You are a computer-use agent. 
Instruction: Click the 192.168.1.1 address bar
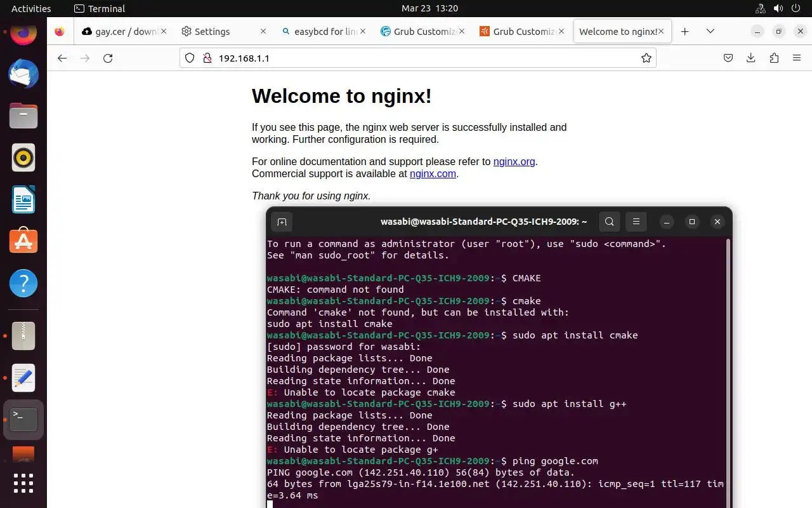coord(419,58)
